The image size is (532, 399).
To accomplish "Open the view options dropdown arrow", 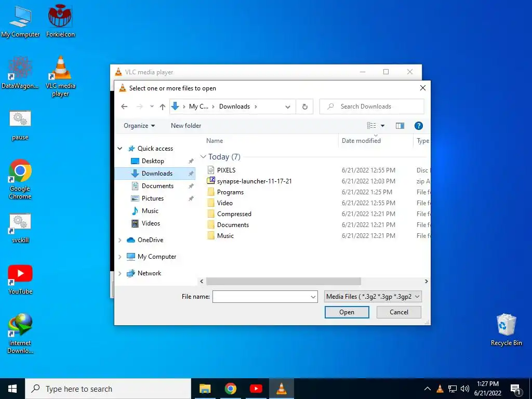I will pos(383,126).
